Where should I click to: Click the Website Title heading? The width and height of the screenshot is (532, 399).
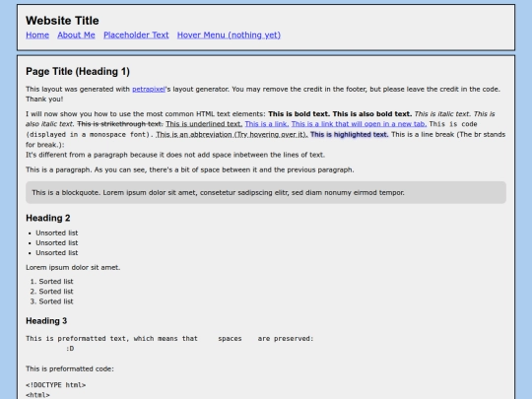pos(62,21)
